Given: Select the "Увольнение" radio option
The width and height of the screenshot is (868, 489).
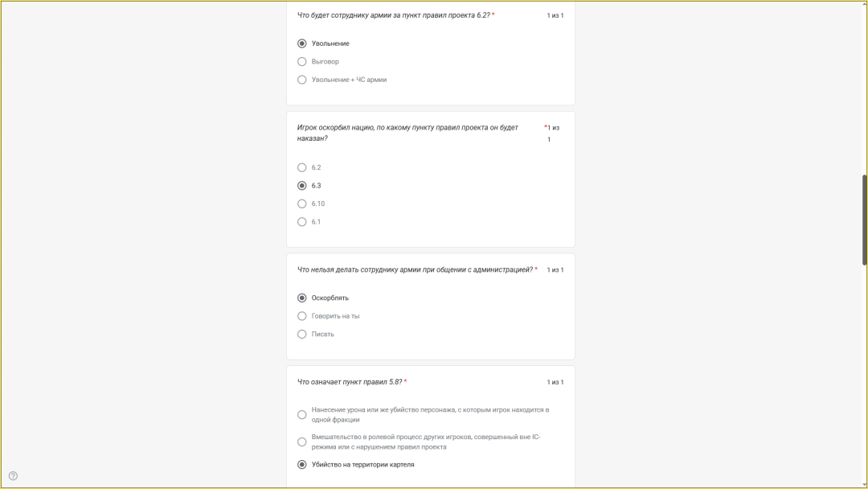Looking at the screenshot, I should pos(302,43).
